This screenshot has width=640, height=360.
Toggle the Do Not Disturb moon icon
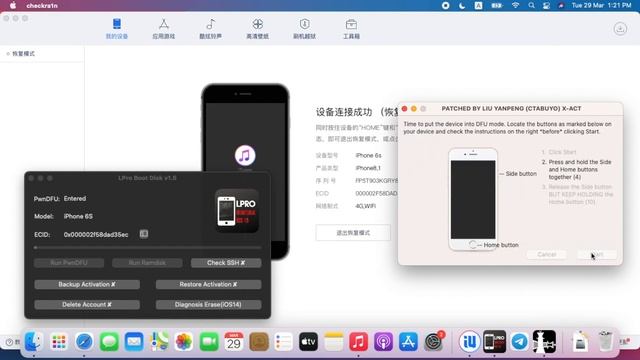click(x=462, y=5)
